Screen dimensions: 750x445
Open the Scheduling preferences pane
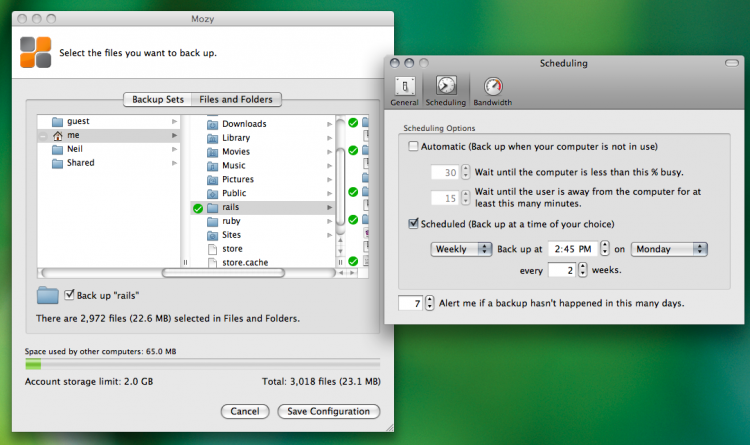pos(445,91)
